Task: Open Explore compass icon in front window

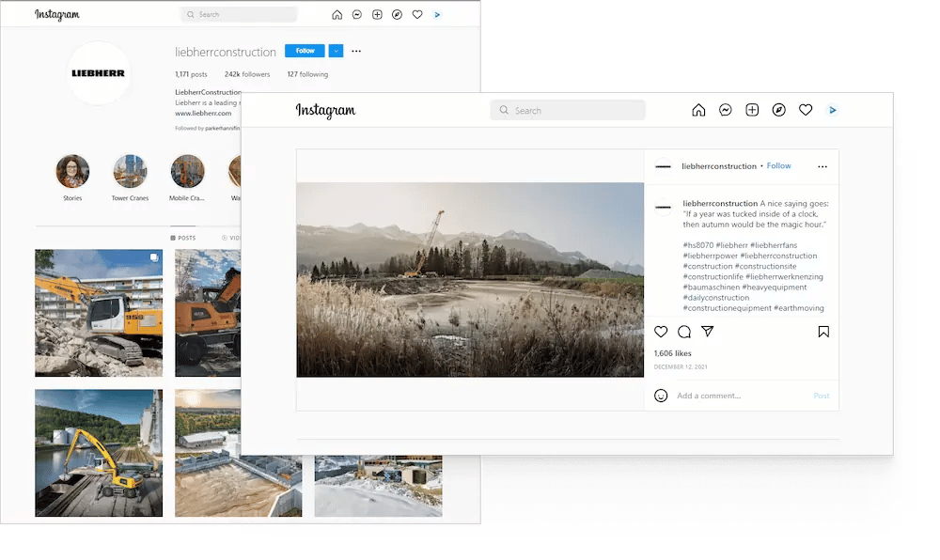Action: (778, 110)
